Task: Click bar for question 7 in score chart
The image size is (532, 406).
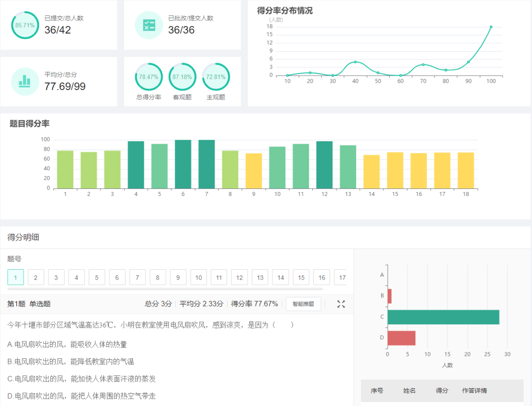Action: coord(206,164)
